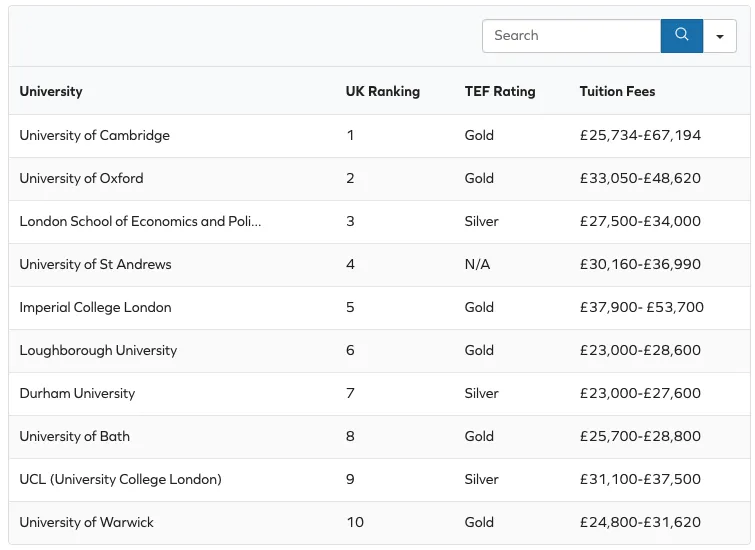The image size is (755, 550).
Task: Click into the Search text field
Action: point(571,35)
